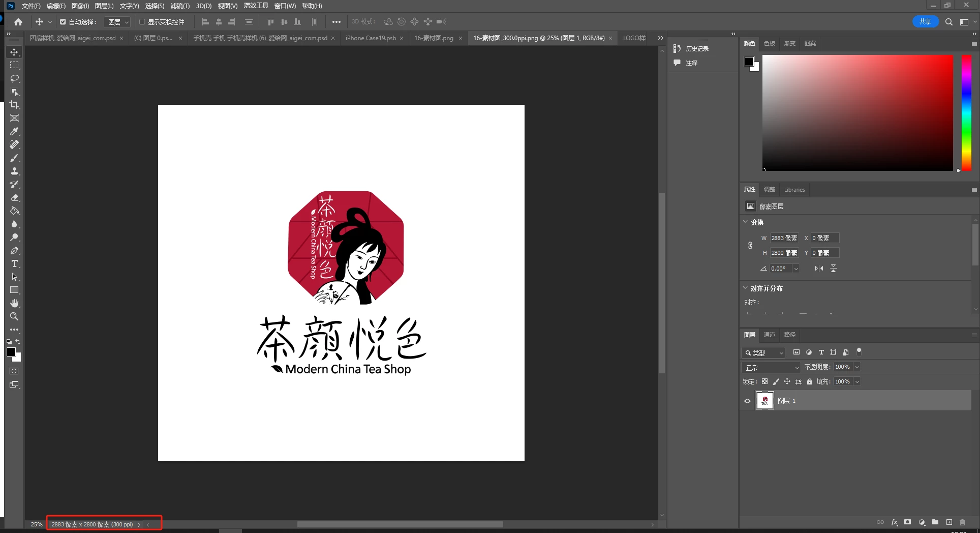Select the History Brush tool
Screen dimensions: 980x533
click(14, 184)
